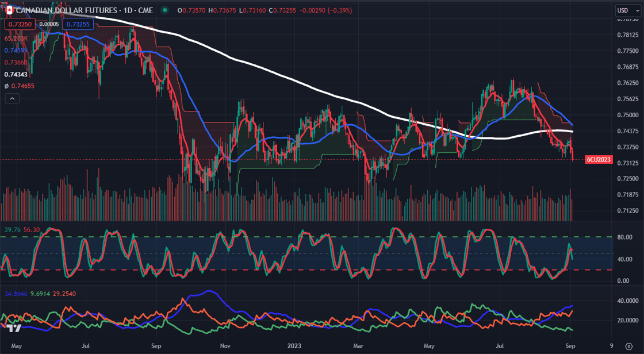Click the 40.00 stochastic axis label
This screenshot has height=354, width=644.
pos(624,259)
